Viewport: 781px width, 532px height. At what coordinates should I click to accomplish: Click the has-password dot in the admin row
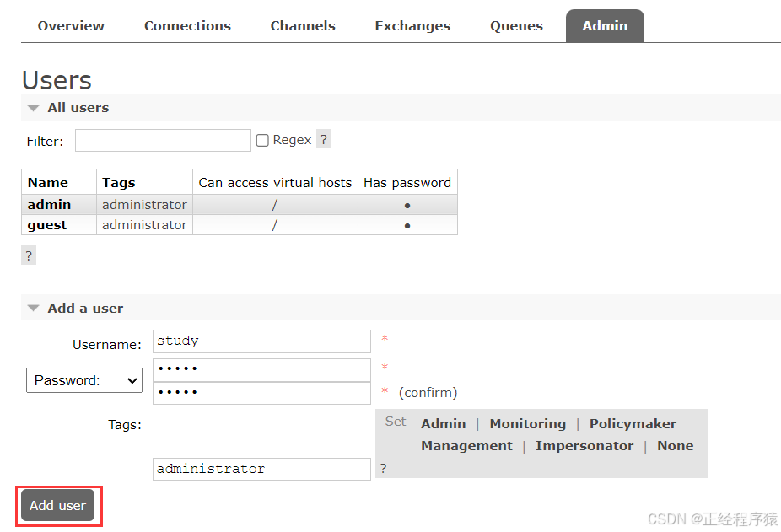coord(407,206)
